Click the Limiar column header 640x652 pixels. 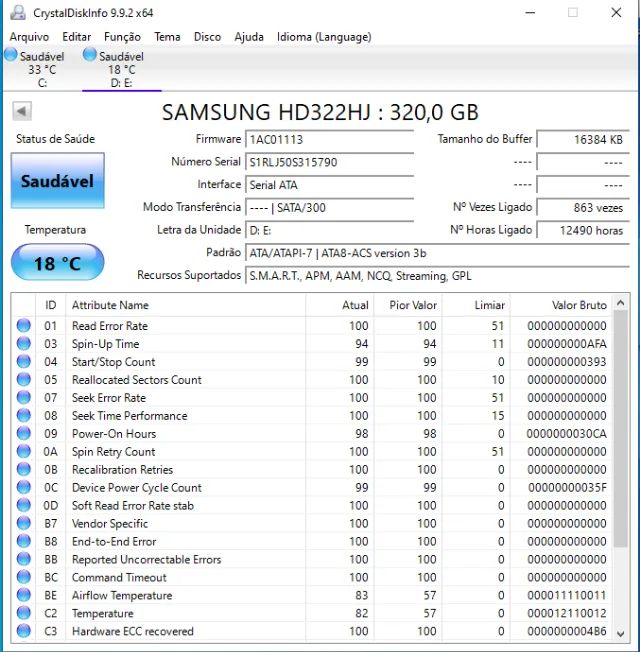tap(476, 305)
